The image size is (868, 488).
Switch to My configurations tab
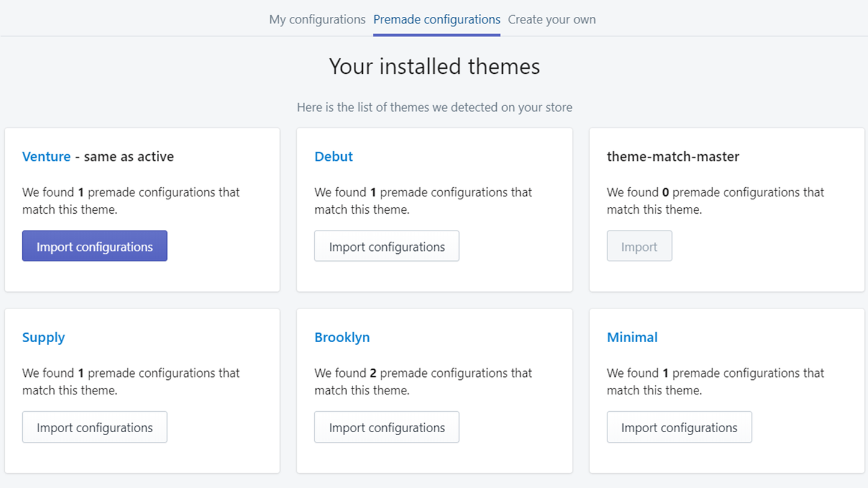pyautogui.click(x=317, y=19)
